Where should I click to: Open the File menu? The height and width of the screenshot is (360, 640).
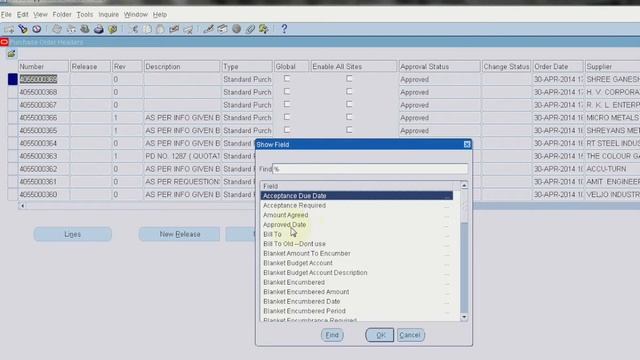tap(6, 15)
